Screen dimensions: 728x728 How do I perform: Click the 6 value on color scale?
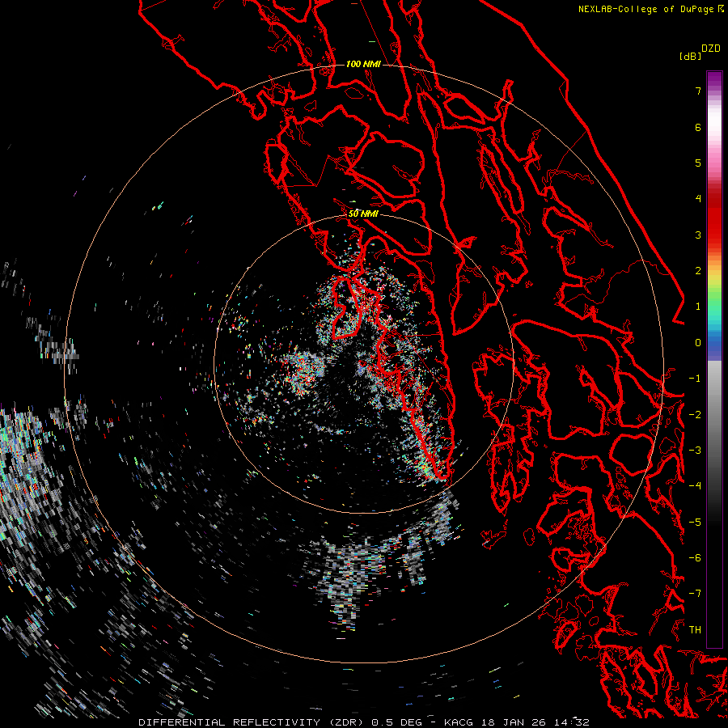pyautogui.click(x=698, y=127)
